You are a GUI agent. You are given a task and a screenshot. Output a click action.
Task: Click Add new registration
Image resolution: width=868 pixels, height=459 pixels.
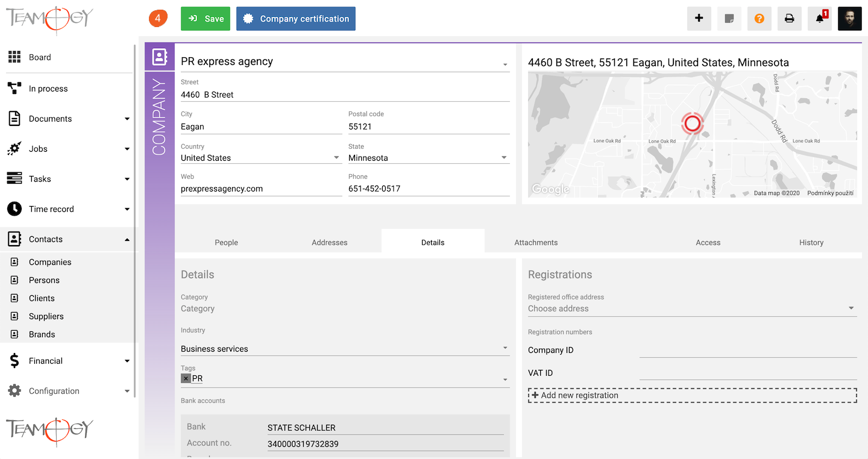tap(692, 395)
